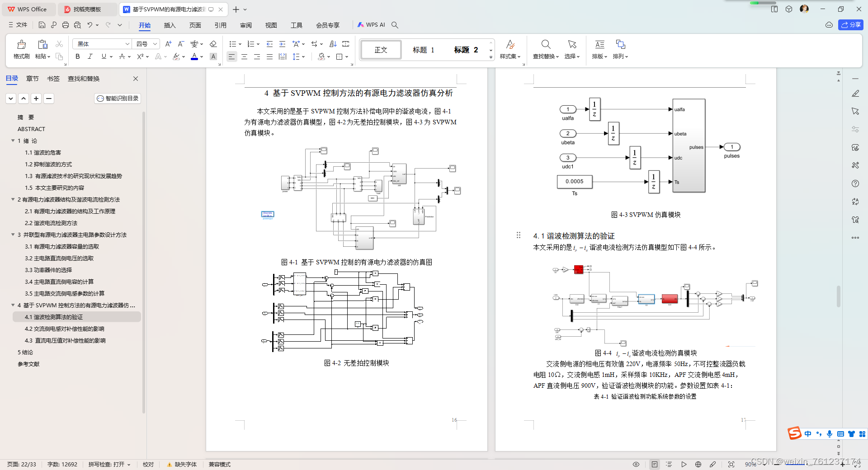
Task: Decrease font size with the A- icon
Action: click(181, 44)
